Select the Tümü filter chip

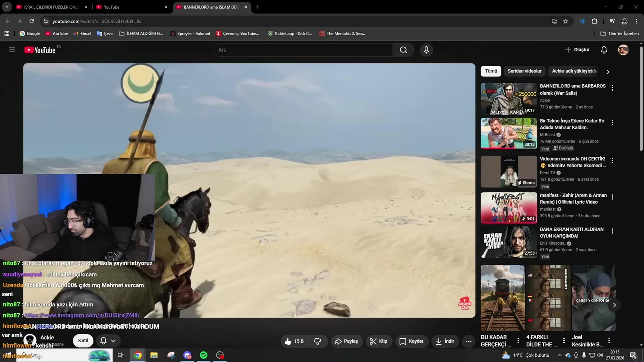tap(491, 71)
